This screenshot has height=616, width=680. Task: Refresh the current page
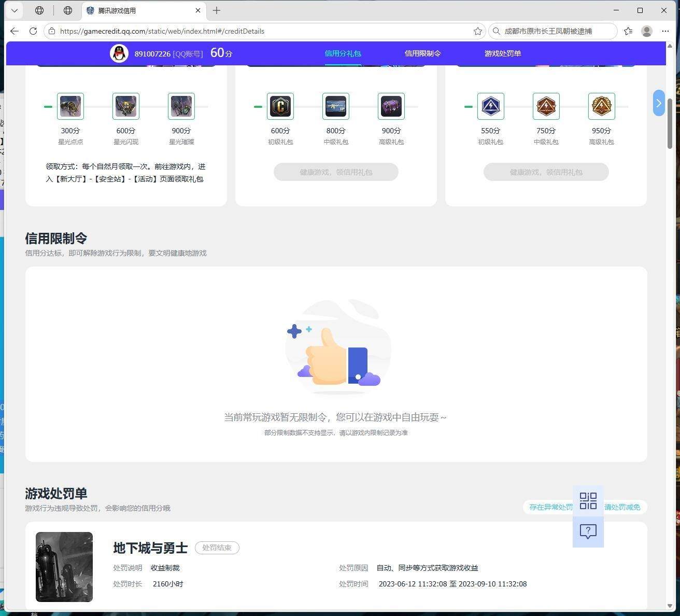coord(33,31)
